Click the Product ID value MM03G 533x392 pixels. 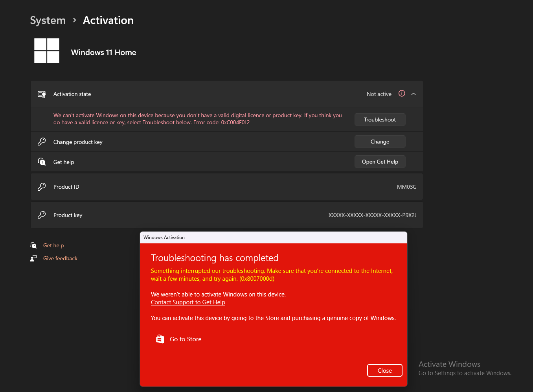coord(406,187)
